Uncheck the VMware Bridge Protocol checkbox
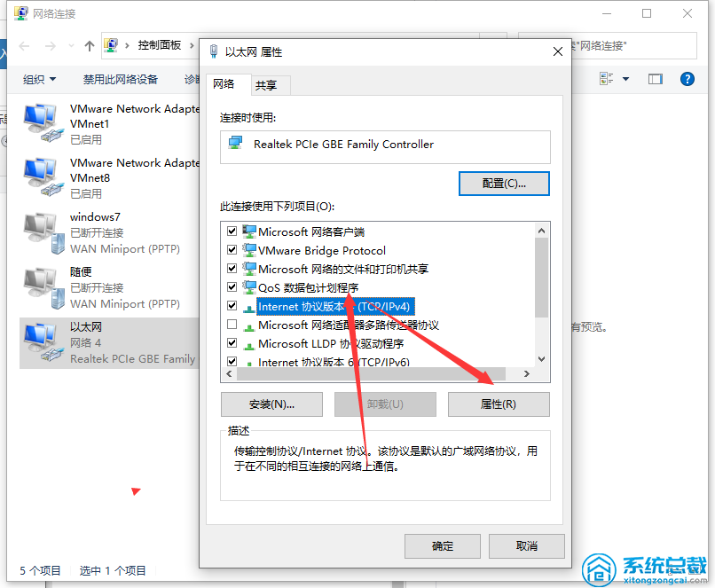 coord(232,250)
